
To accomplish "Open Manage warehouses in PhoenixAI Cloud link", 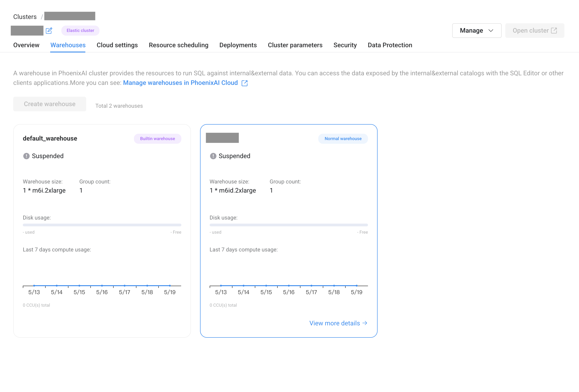I will point(180,83).
